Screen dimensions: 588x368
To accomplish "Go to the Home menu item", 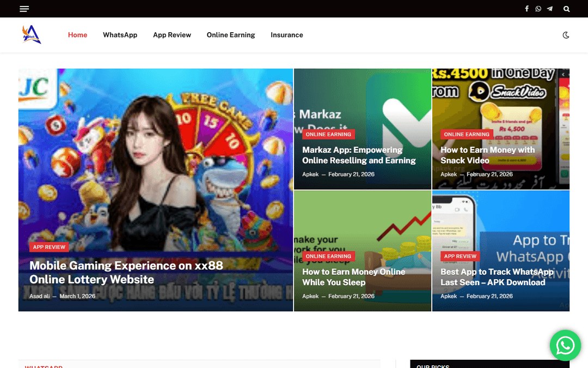I will [x=78, y=35].
